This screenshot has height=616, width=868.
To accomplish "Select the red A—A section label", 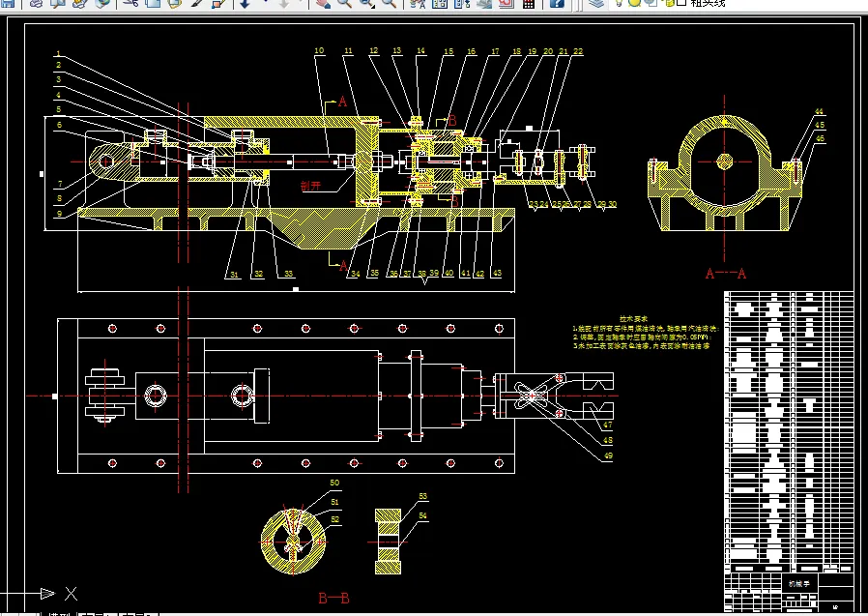I will 725,273.
